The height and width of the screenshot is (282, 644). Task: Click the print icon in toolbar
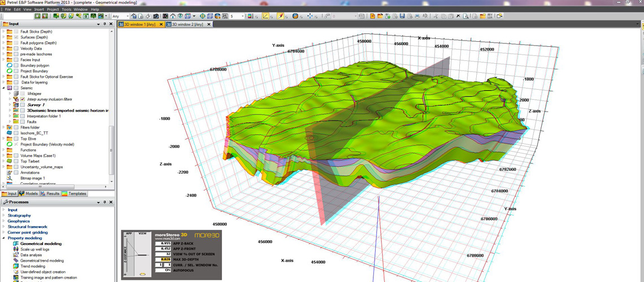tap(417, 16)
